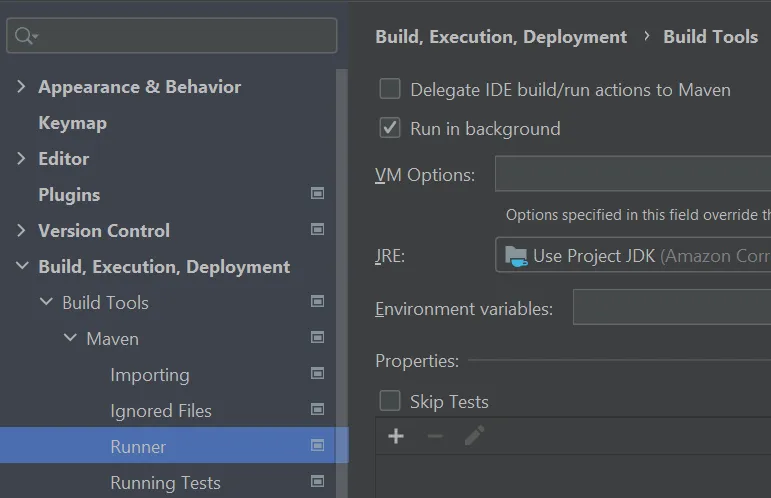
Task: Collapse the Build, Execution, Deployment node
Action: 22,267
